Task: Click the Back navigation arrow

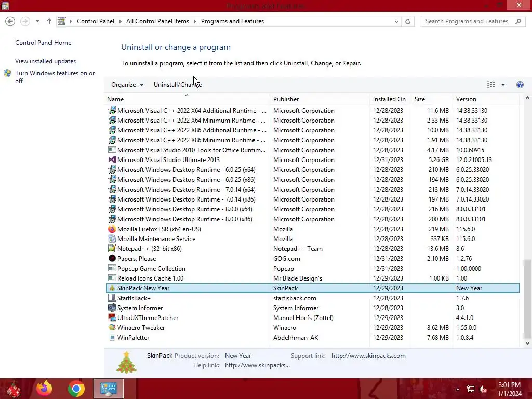Action: [10, 21]
